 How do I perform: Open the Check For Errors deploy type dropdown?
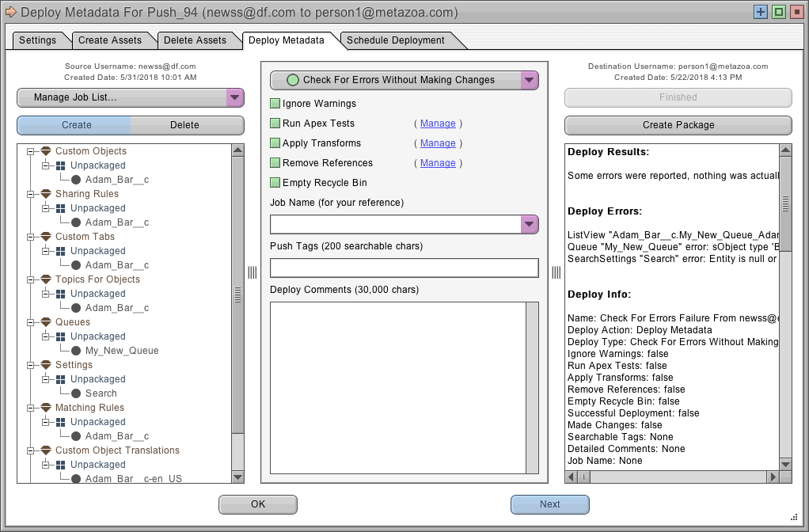click(x=404, y=80)
